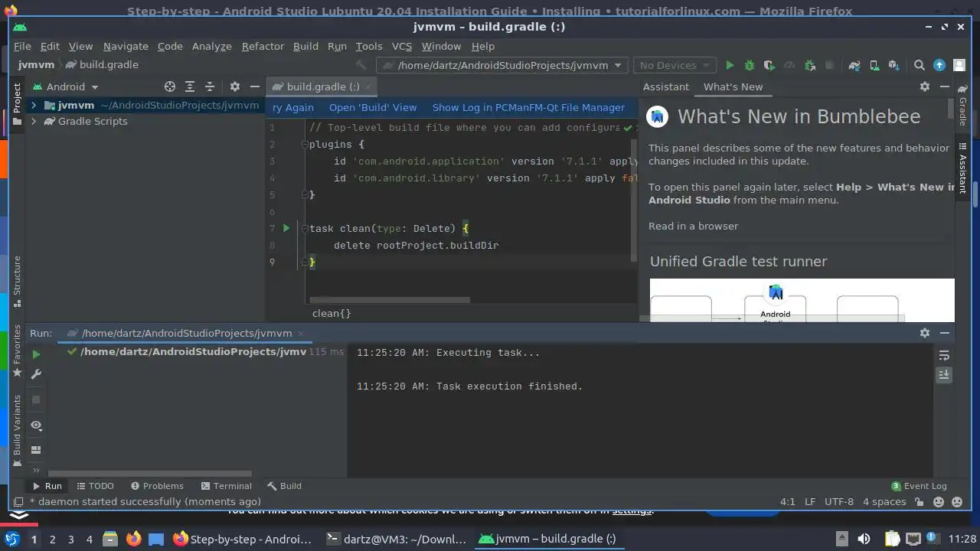This screenshot has width=980, height=551.
Task: Click the blue update available icon
Action: [939, 65]
